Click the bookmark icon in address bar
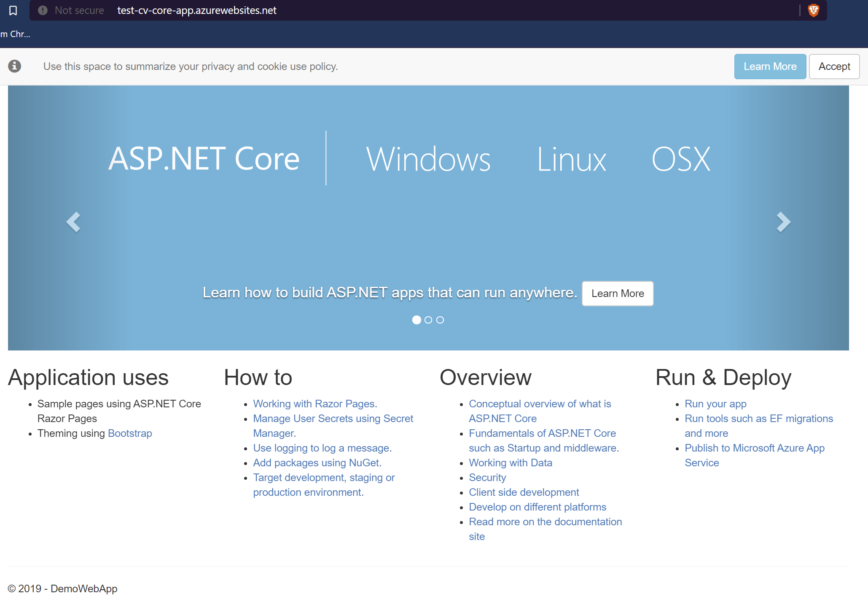Image resolution: width=868 pixels, height=607 pixels. pyautogui.click(x=13, y=11)
